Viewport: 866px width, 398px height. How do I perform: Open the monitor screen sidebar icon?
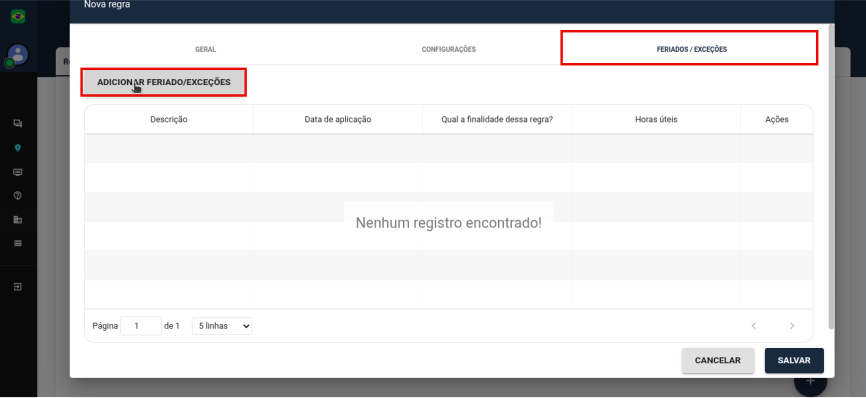tap(18, 172)
